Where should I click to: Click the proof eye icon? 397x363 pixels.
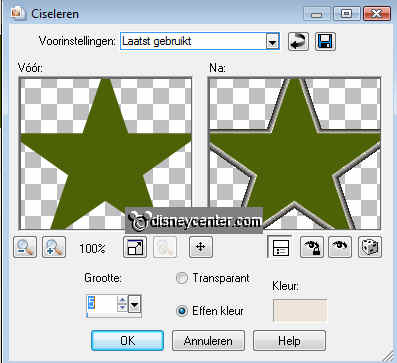tap(340, 247)
